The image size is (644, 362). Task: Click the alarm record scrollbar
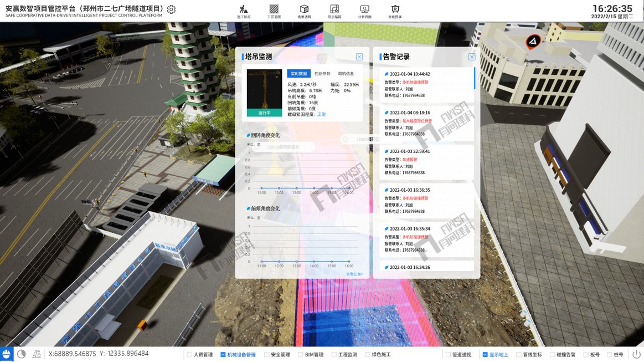(x=475, y=78)
